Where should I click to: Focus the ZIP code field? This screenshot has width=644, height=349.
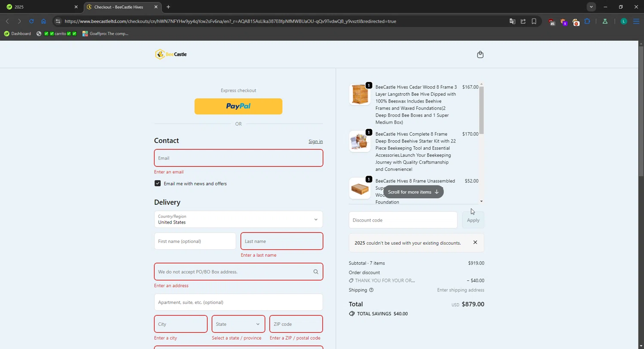click(296, 324)
